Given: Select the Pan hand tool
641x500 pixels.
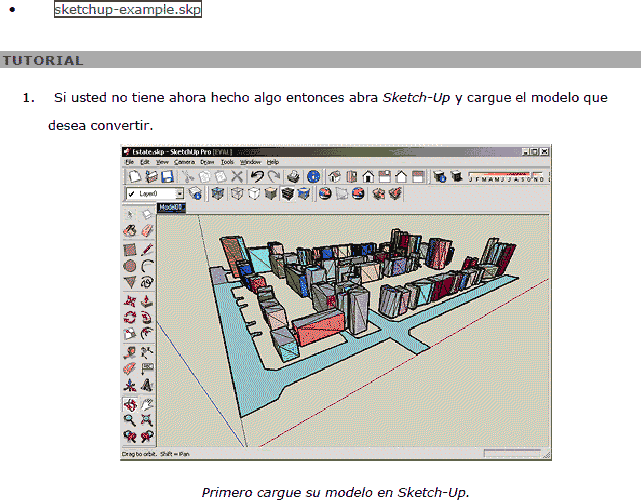Looking at the screenshot, I should point(147,405).
